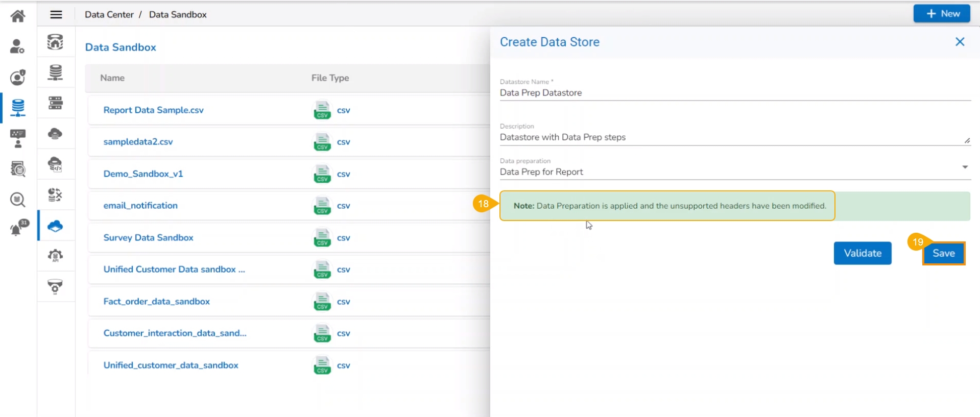Save the data store
The width and height of the screenshot is (980, 417).
943,253
